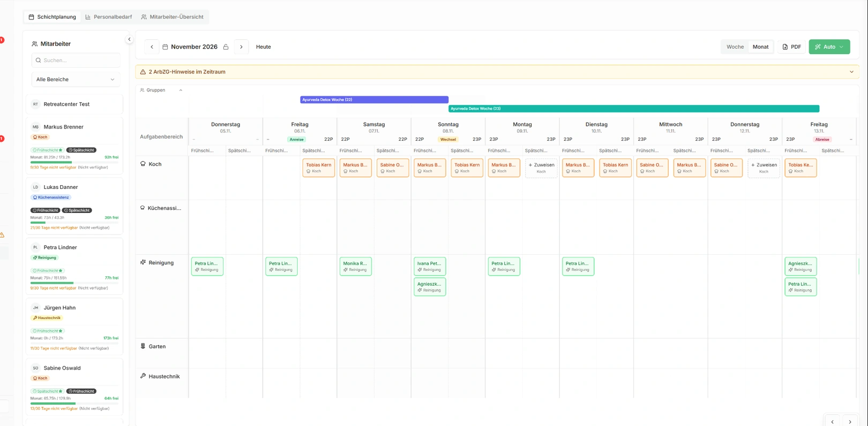Viewport: 868px width, 426px height.
Task: Click the wrench icon of the Haustechnik row
Action: point(143,376)
